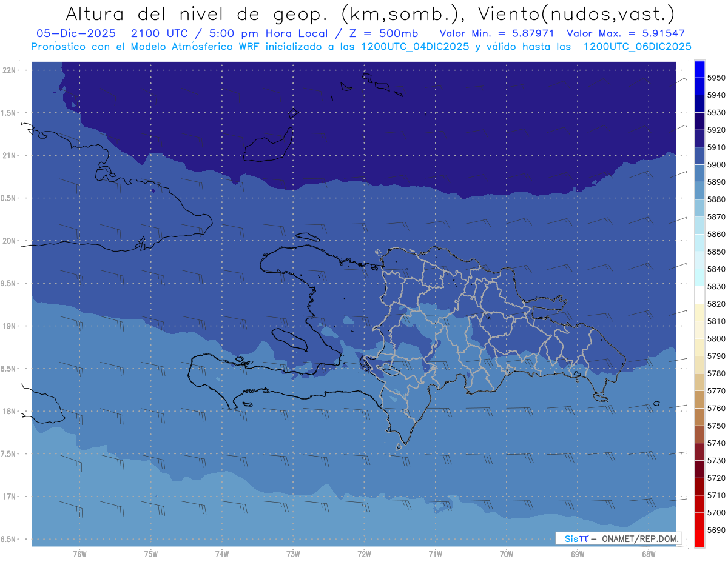Click the 76W longitude axis label
Viewport: 728px width, 562px height.
79,554
